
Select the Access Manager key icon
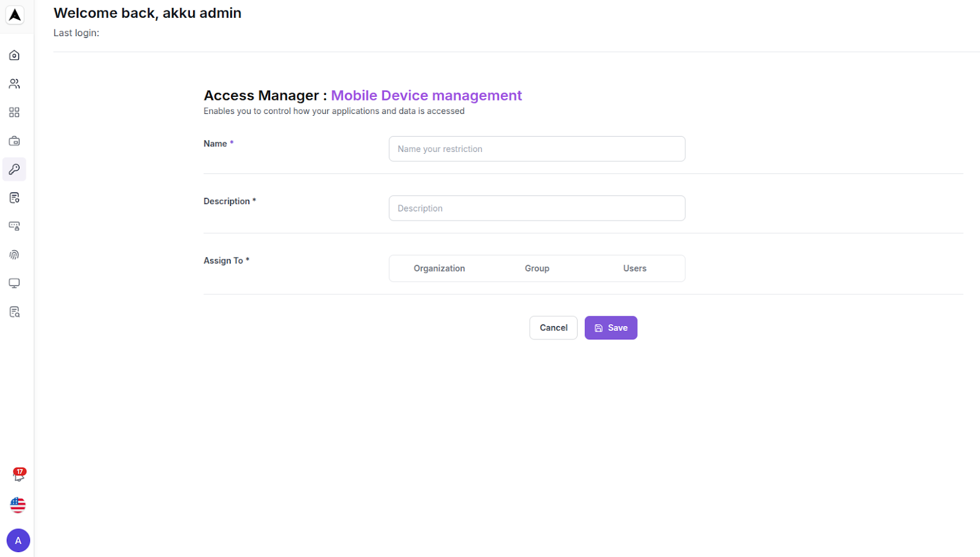click(13, 169)
